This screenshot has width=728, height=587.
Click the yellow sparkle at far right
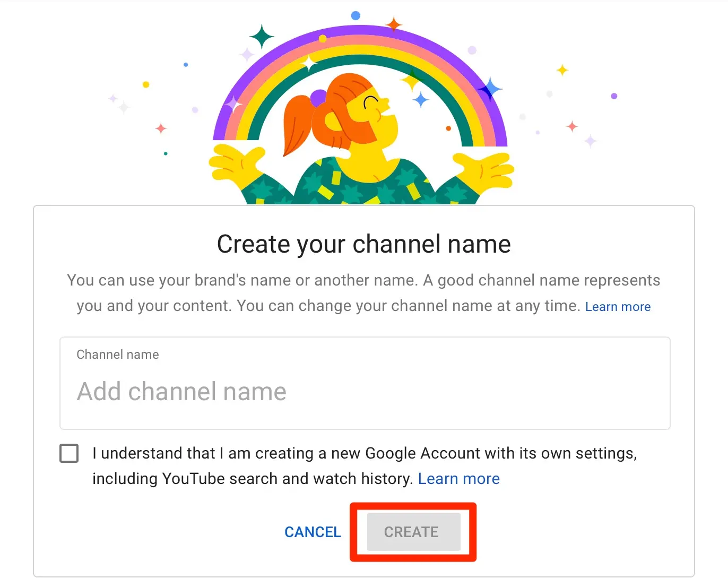(x=562, y=70)
